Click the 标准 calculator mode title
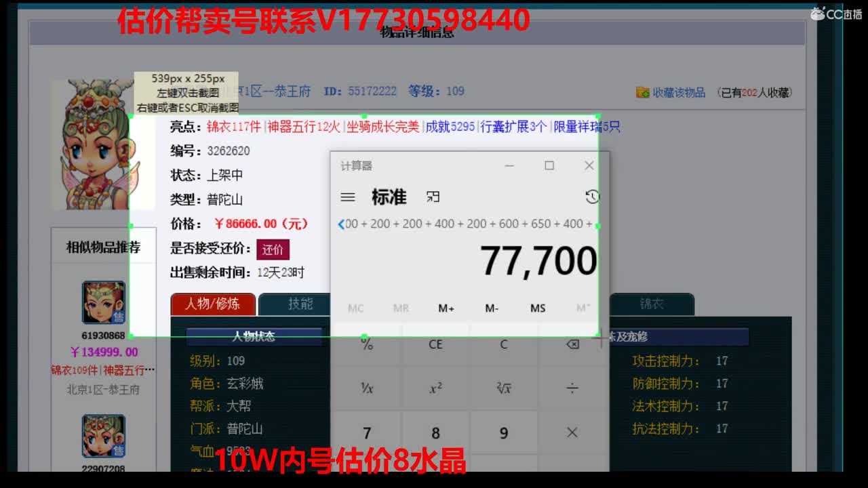This screenshot has height=488, width=868. click(x=389, y=197)
